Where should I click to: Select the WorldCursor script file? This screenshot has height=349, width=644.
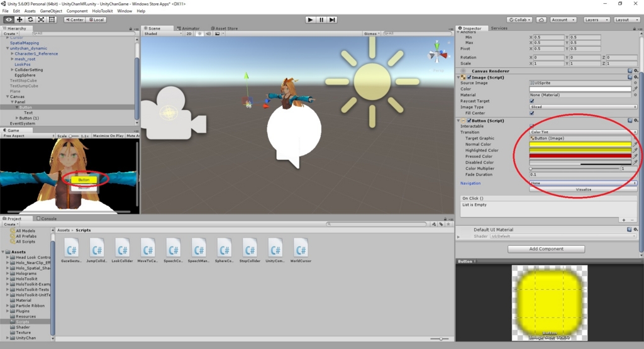tap(301, 252)
